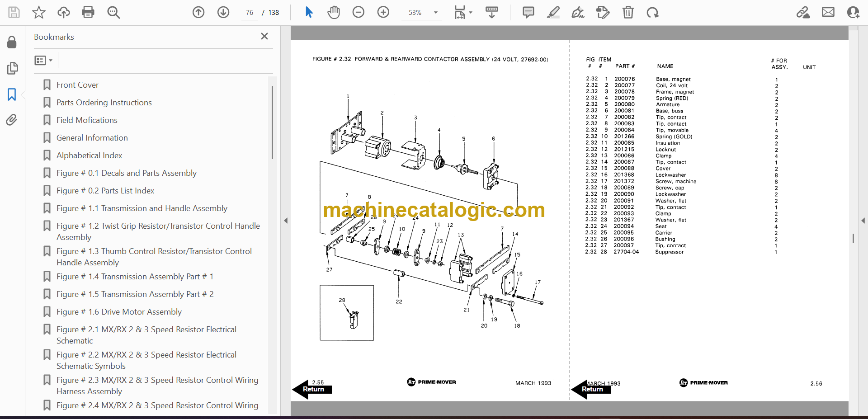868x419 pixels.
Task: Save the document with the floppy disk icon
Action: (x=14, y=12)
